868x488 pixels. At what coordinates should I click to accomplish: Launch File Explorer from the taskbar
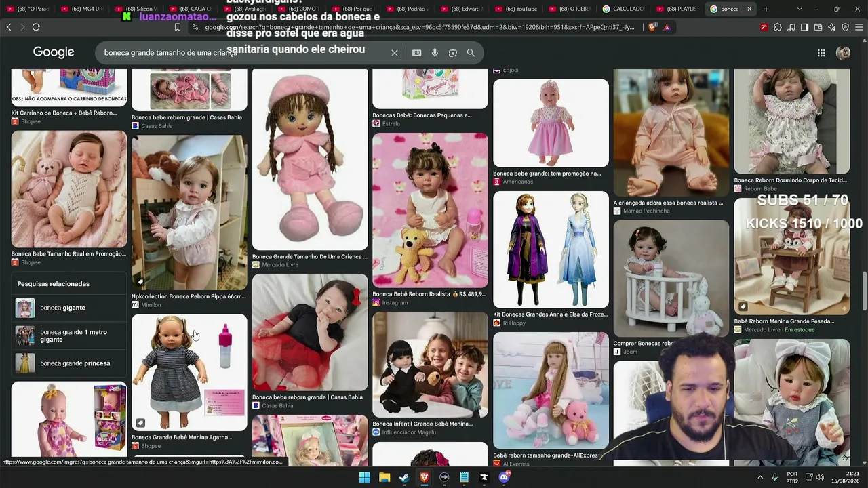point(384,477)
